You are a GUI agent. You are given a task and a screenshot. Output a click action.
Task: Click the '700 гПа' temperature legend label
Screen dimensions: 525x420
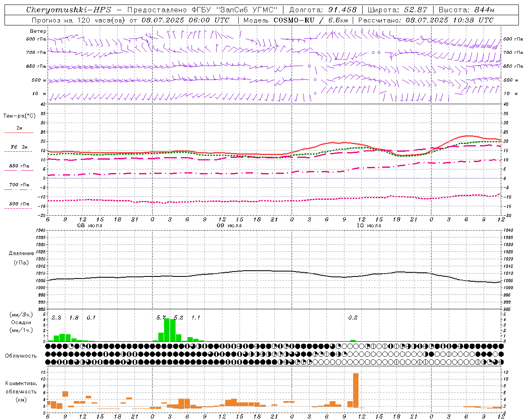[19, 185]
